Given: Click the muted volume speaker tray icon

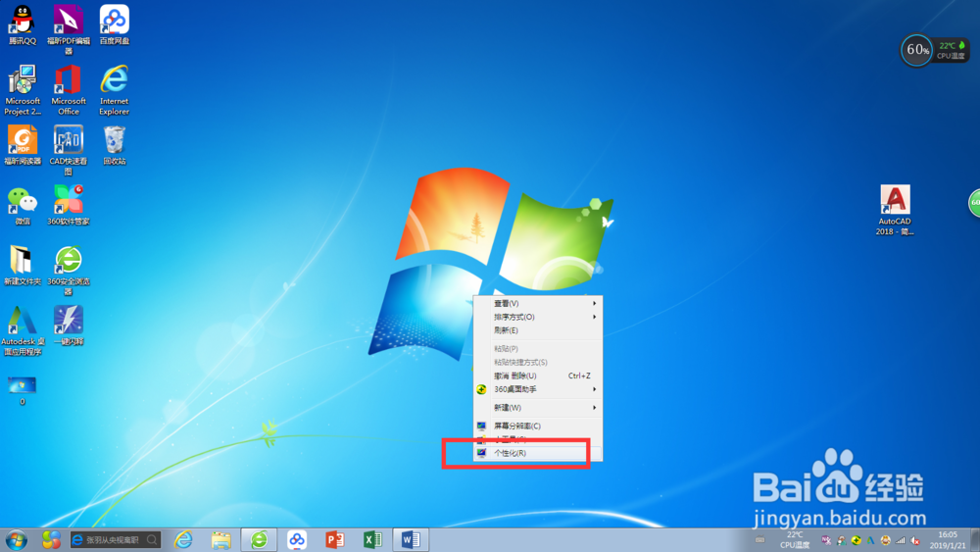Looking at the screenshot, I should tap(915, 540).
